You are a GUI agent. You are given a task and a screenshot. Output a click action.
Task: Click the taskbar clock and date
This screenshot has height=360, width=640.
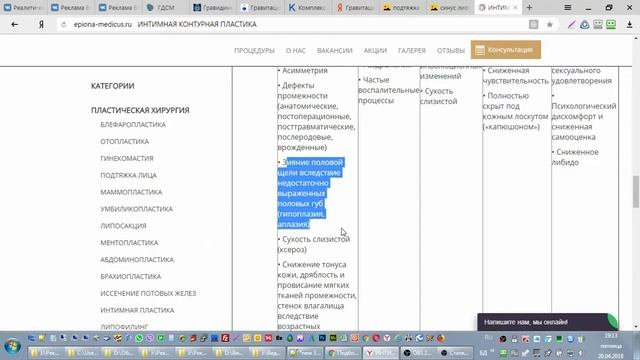point(611,346)
